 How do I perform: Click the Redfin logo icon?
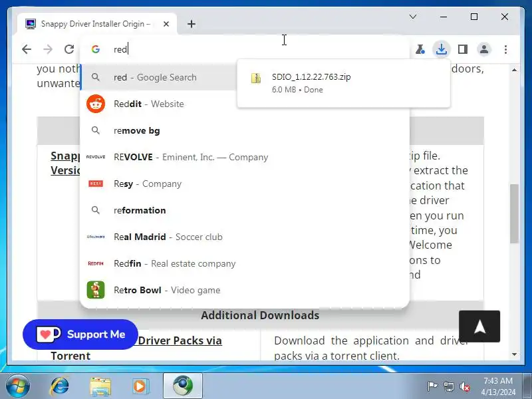(96, 263)
